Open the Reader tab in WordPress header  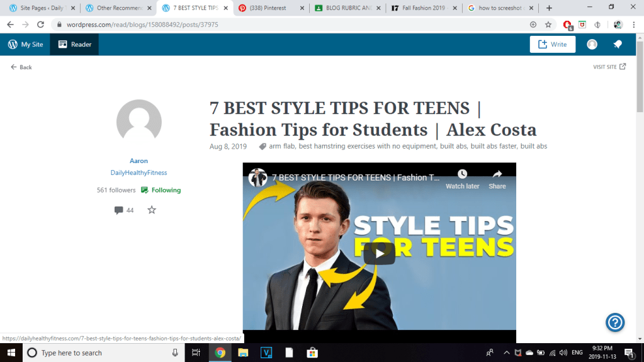[x=74, y=45]
